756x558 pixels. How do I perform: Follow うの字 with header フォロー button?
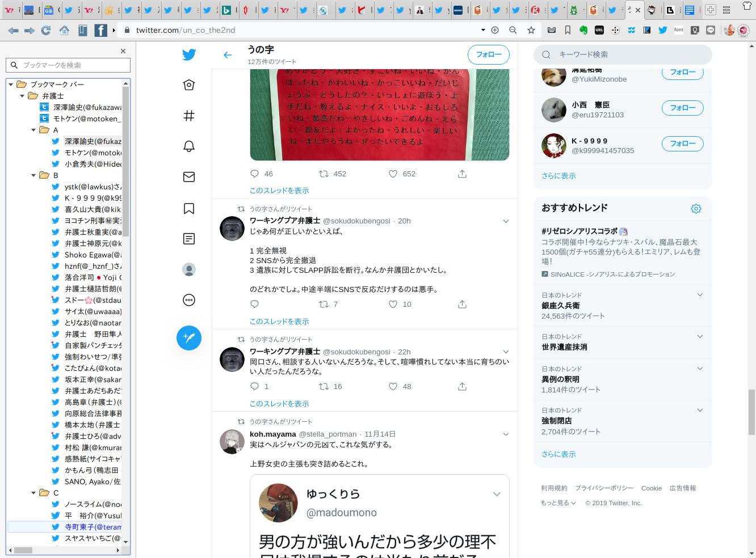pos(489,55)
